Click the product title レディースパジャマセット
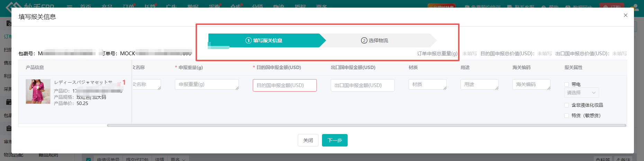Viewport: 644px width, 161px height. [x=83, y=82]
